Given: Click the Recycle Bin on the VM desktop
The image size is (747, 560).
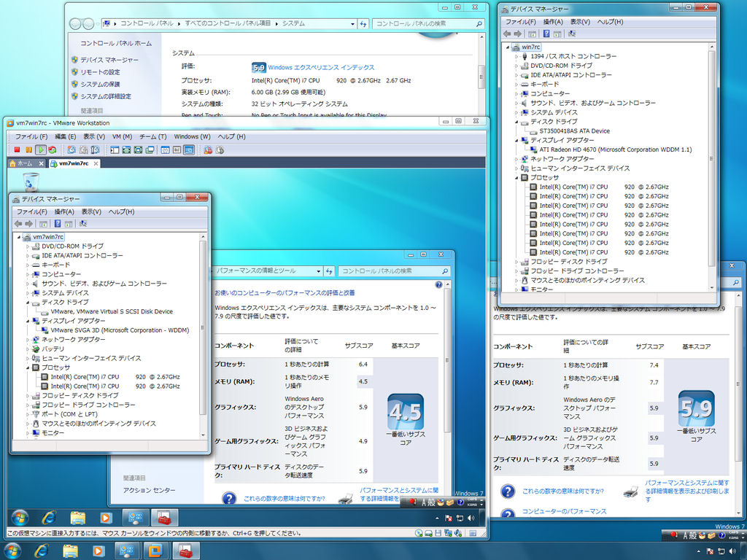Looking at the screenshot, I should 31,182.
